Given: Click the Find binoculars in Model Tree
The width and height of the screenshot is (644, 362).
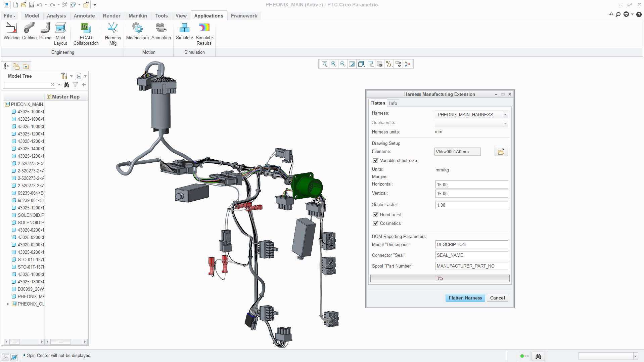Looking at the screenshot, I should pos(66,85).
